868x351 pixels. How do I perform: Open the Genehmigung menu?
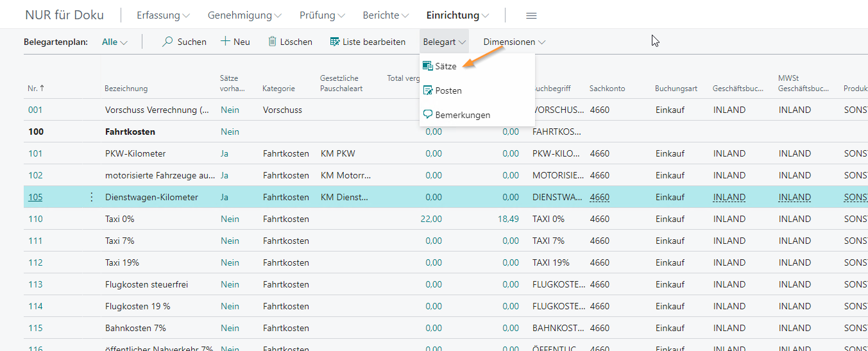pos(244,15)
